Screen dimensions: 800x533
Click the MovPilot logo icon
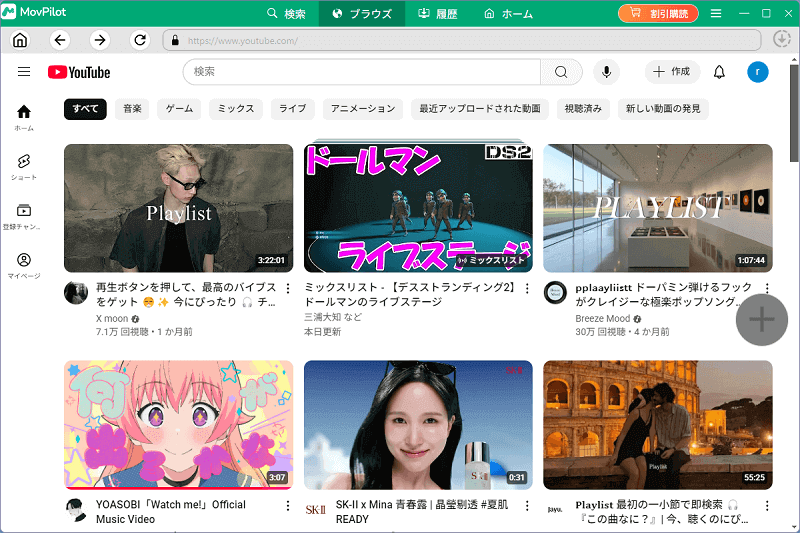[9, 12]
